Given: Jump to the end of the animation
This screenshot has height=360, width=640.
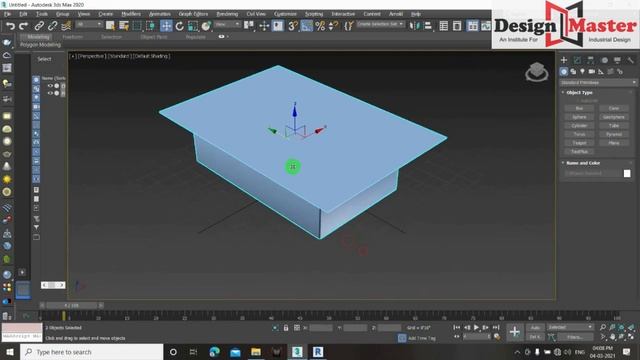Looking at the screenshot, I should coord(496,327).
